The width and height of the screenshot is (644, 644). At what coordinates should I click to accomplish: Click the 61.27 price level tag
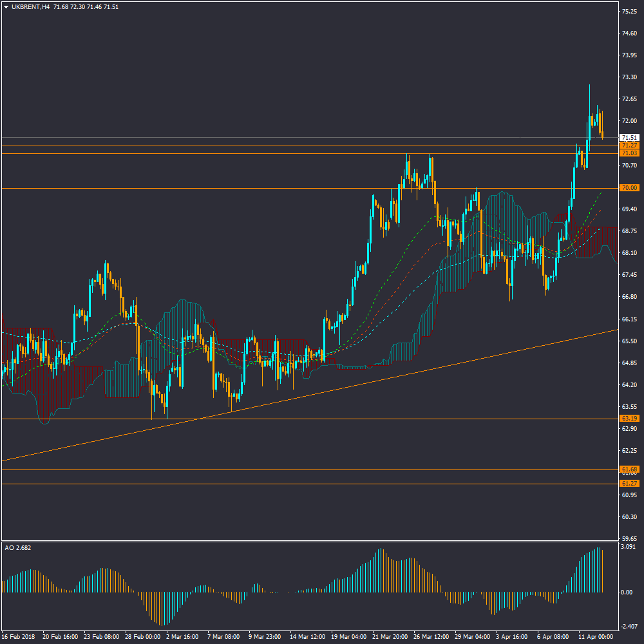point(629,484)
